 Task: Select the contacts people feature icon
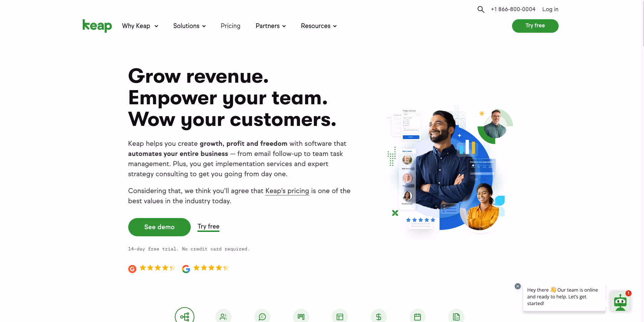[223, 317]
